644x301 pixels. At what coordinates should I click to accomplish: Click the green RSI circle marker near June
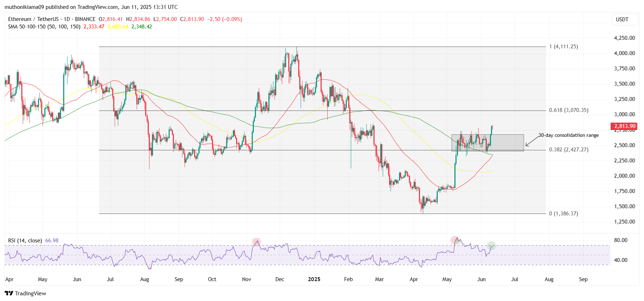point(491,245)
